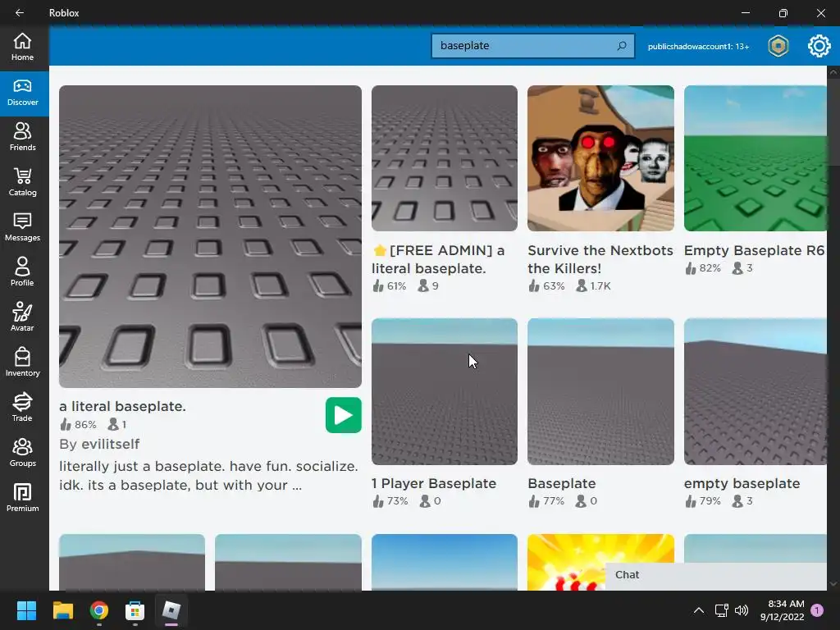
Task: Click the 1.7K players count
Action: pos(594,286)
